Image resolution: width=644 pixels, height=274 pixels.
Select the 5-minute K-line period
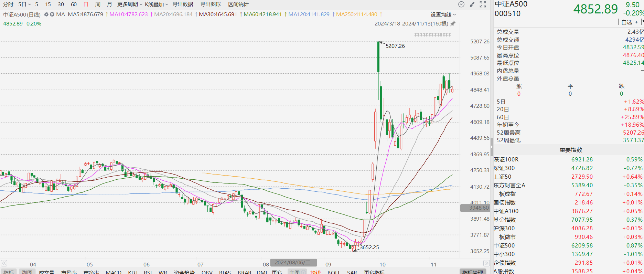[36, 4]
